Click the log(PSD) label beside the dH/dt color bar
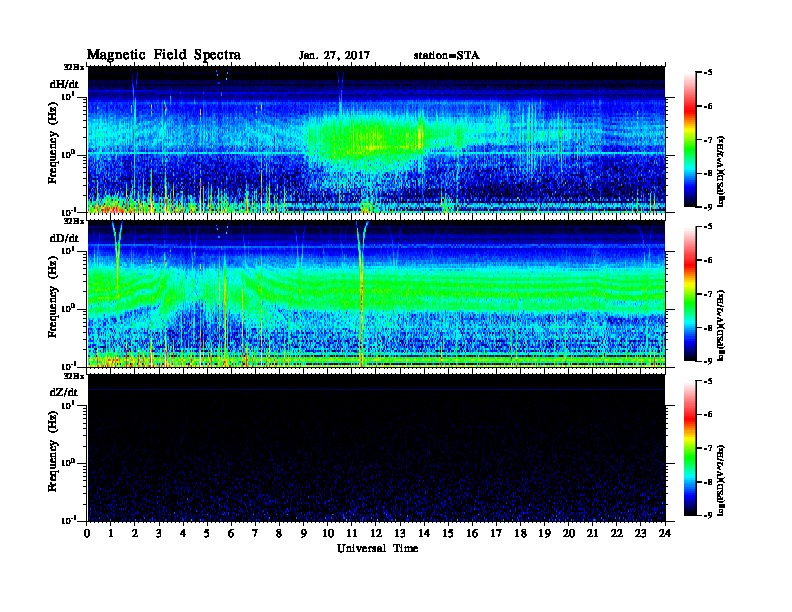The image size is (792, 612). pos(721,171)
